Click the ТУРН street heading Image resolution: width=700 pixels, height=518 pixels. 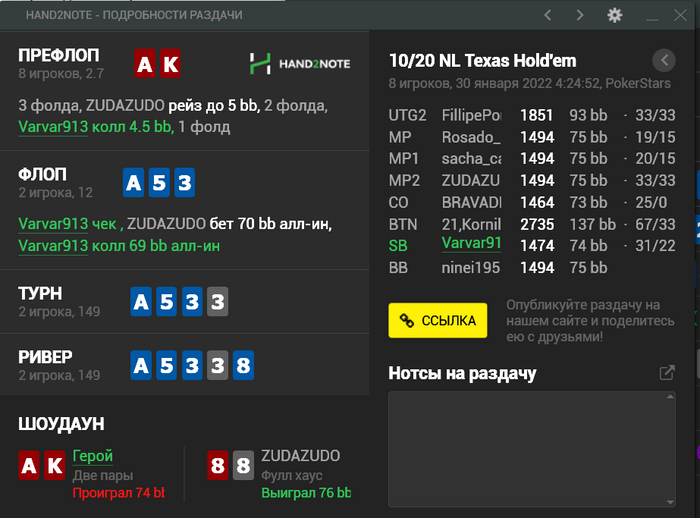pos(40,293)
